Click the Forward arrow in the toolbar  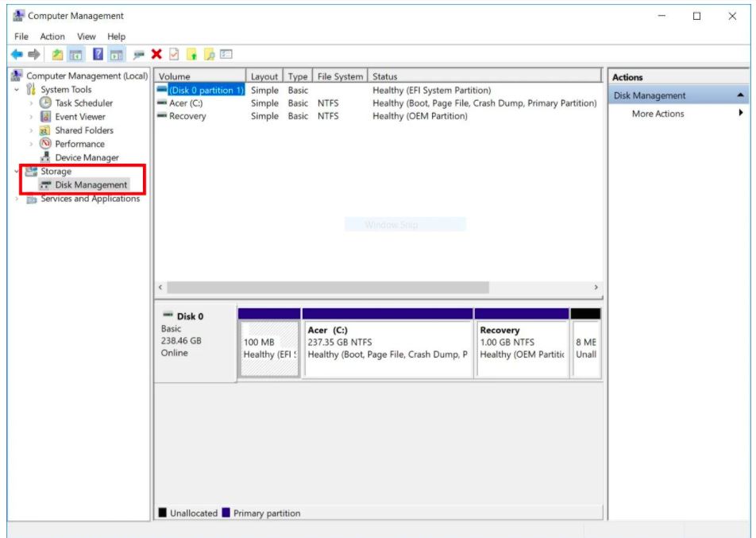point(33,54)
